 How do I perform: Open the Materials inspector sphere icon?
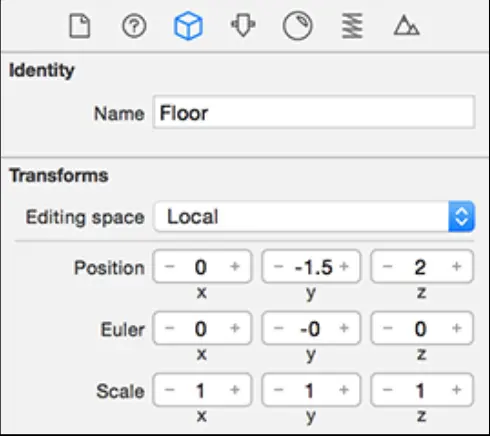coord(297,26)
